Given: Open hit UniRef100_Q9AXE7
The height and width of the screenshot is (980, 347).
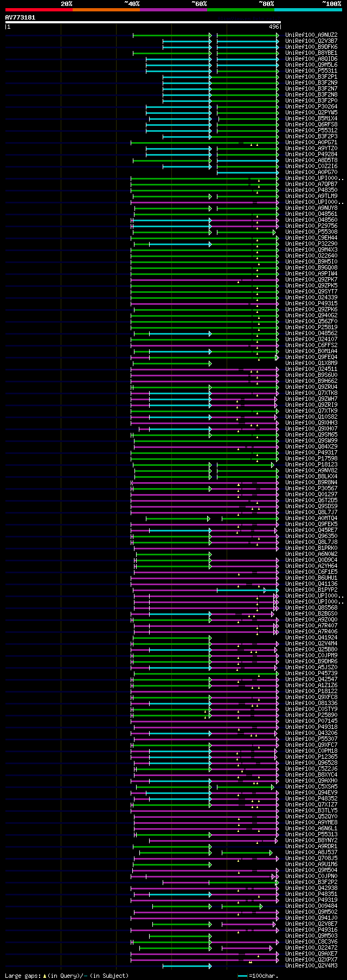Looking at the screenshot, I should [x=311, y=953].
